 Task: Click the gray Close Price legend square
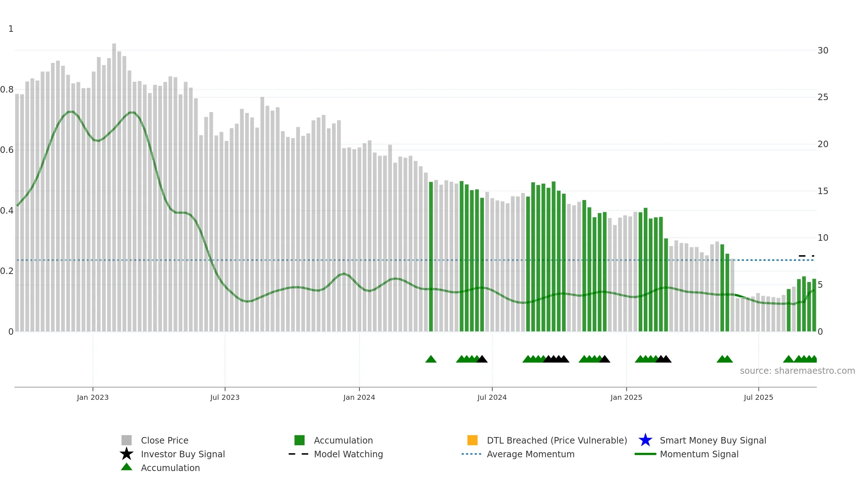pyautogui.click(x=127, y=440)
